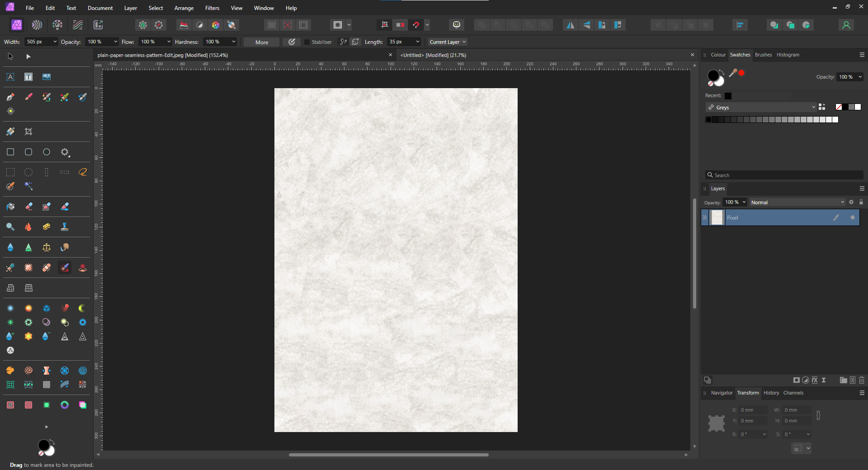This screenshot has height=470, width=868.
Task: Click the Auto Colours toolbar icon
Action: click(216, 25)
